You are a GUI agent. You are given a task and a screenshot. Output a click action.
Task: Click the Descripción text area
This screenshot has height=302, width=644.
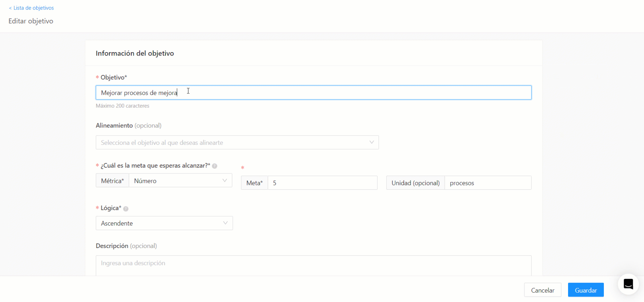314,266
